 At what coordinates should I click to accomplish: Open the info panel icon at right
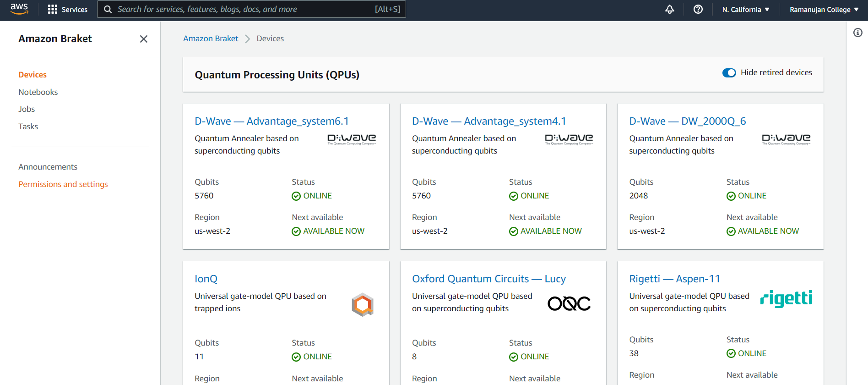pos(858,33)
